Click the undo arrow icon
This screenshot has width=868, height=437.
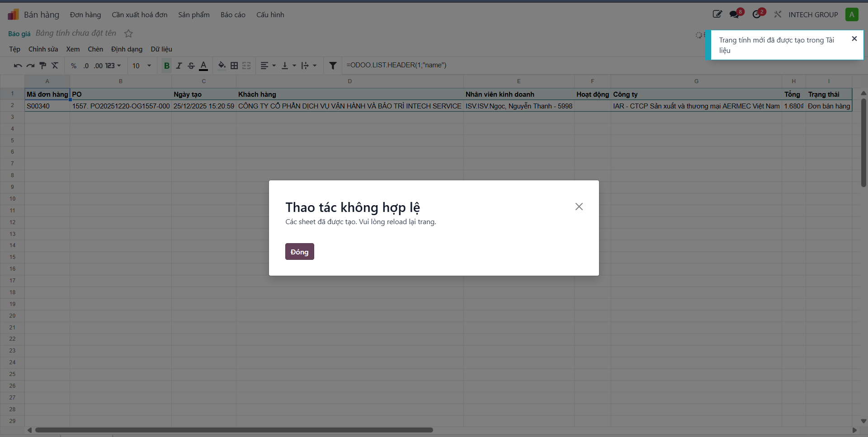tap(18, 66)
